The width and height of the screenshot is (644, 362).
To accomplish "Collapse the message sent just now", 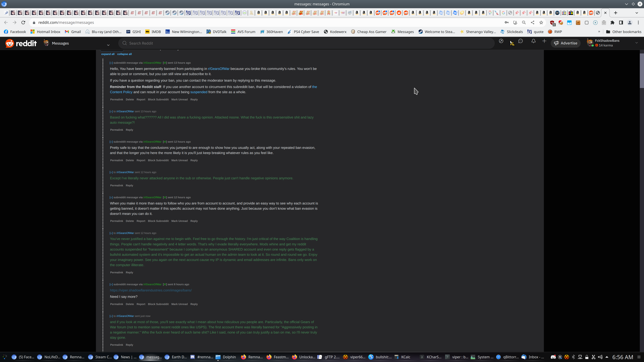I will pos(111,316).
